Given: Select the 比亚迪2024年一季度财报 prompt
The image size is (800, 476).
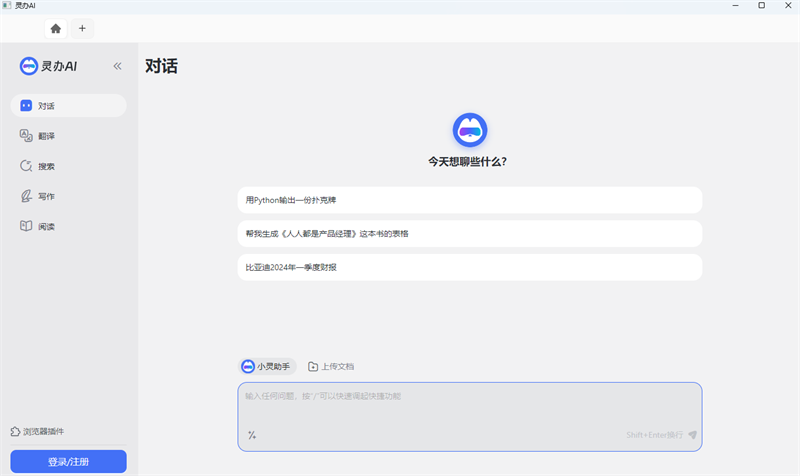Looking at the screenshot, I should pos(469,267).
